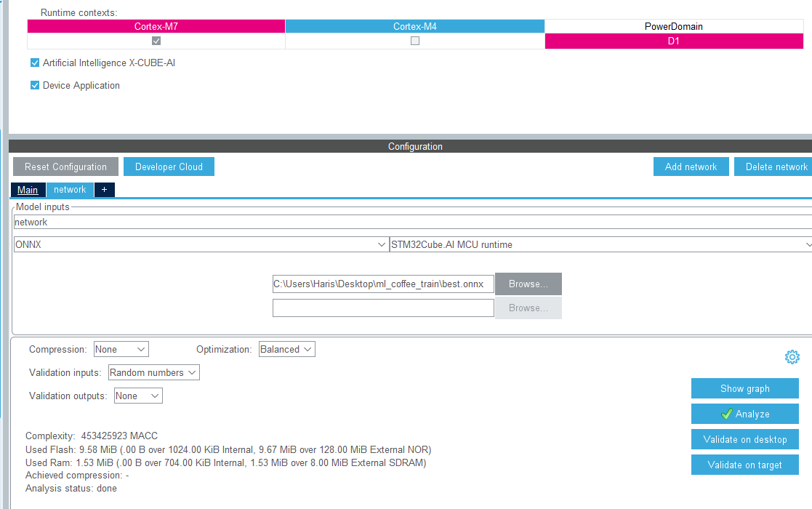Open the advanced settings gear icon
Screen dimensions: 812x509
(x=792, y=357)
